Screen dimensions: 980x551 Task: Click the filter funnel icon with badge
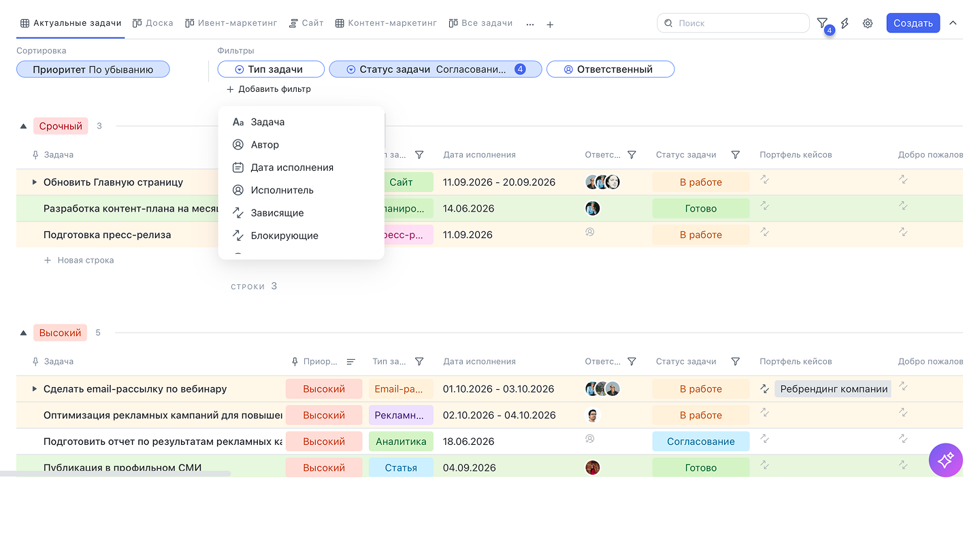tap(822, 23)
